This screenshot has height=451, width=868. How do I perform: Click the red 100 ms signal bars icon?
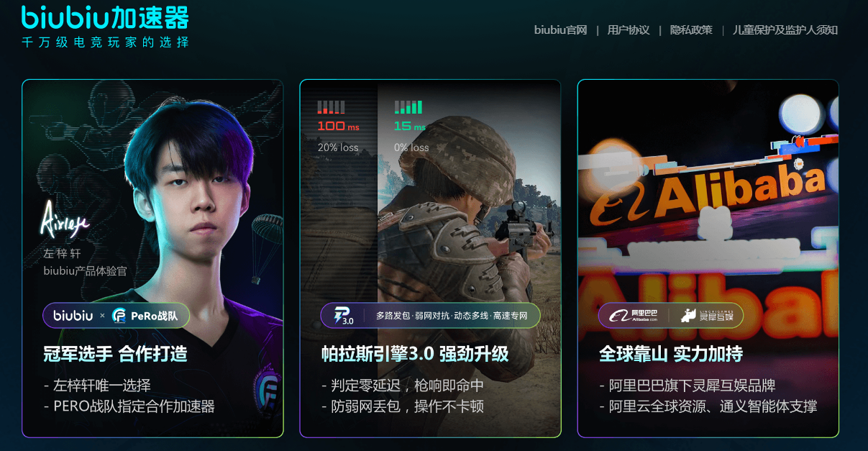(x=331, y=107)
